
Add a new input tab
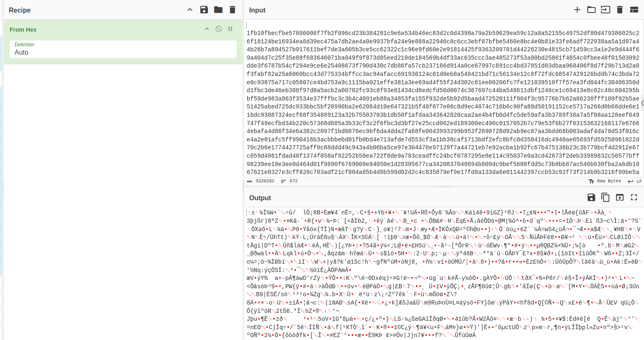(x=577, y=10)
